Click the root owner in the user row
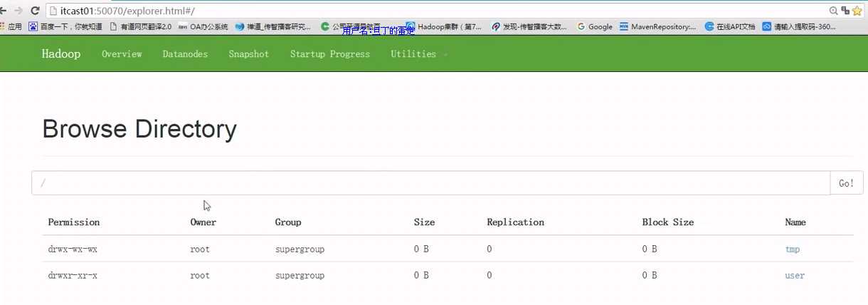Screen dimensions: 868x305 point(200,275)
